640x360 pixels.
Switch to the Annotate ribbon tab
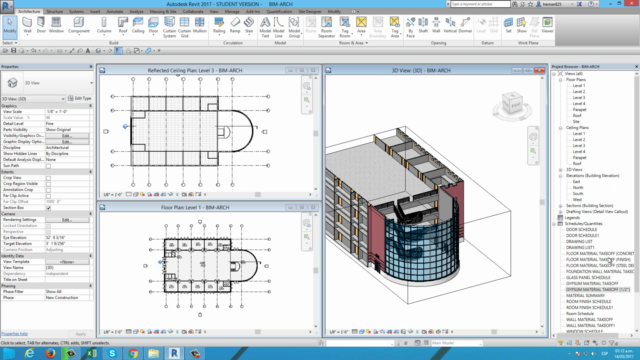115,11
